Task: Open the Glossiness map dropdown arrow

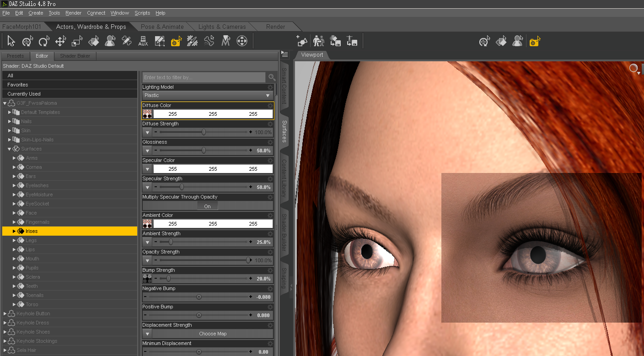Action: (x=147, y=151)
